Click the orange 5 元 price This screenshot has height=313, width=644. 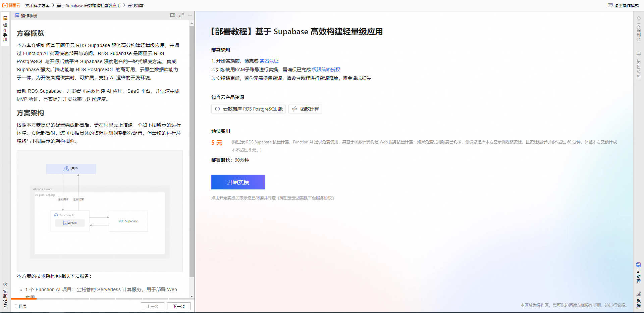point(217,143)
